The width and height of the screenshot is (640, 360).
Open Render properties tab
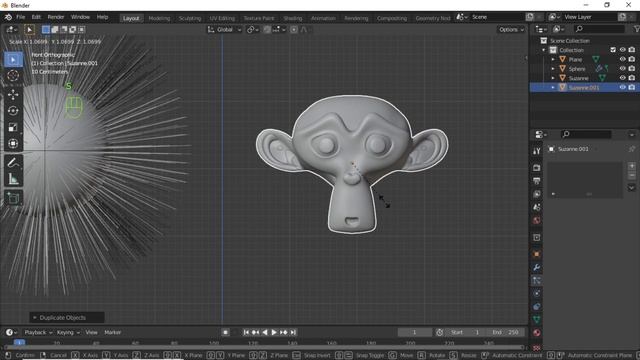(537, 168)
